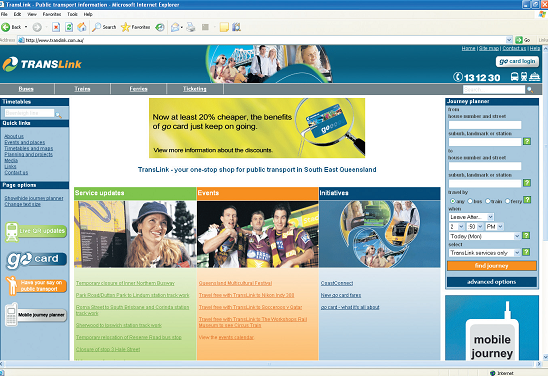Open the Tools menu
The width and height of the screenshot is (548, 376).
pos(72,14)
